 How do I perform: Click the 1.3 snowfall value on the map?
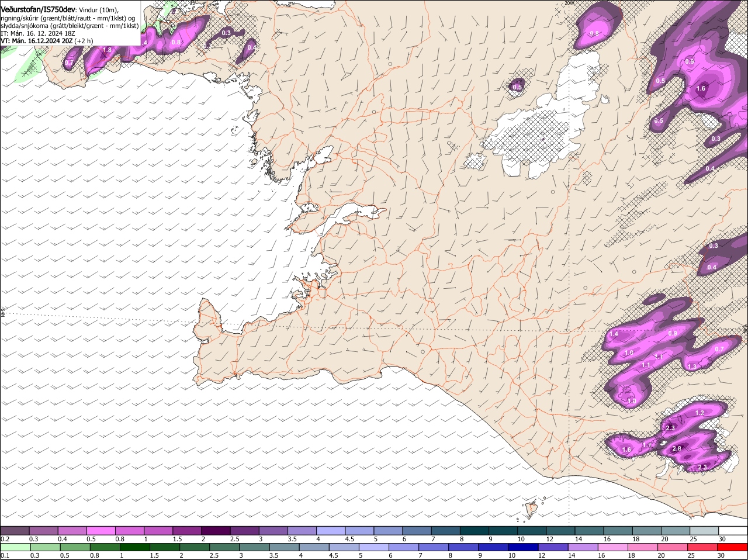(x=692, y=367)
